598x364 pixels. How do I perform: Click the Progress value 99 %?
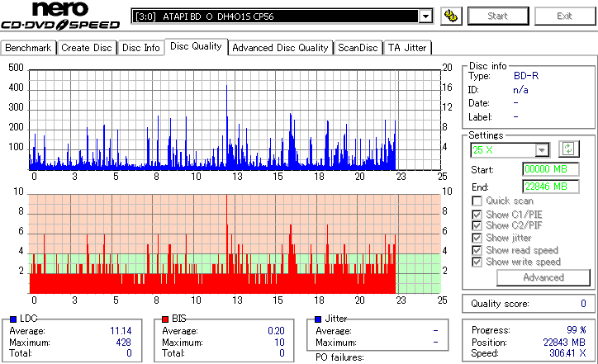pos(577,329)
